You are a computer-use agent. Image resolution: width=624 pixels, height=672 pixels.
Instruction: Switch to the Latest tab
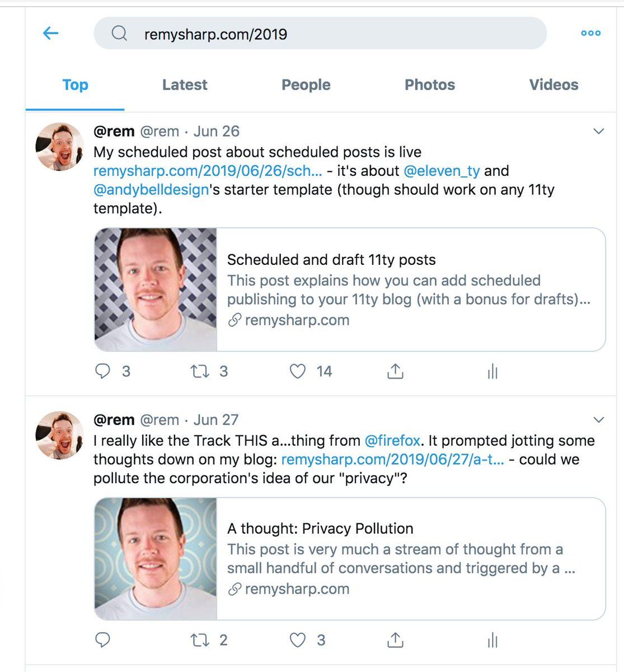tap(185, 85)
